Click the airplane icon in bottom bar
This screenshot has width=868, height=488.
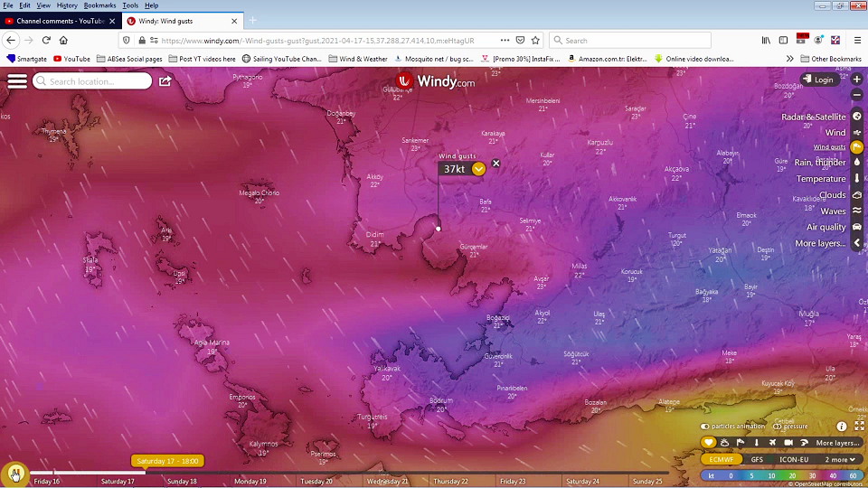click(x=772, y=443)
